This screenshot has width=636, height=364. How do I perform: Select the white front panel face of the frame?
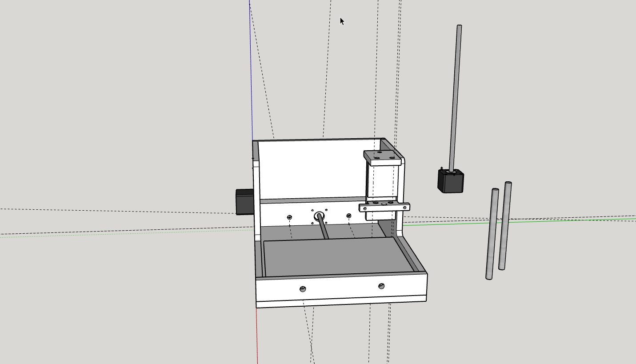[x=341, y=288]
